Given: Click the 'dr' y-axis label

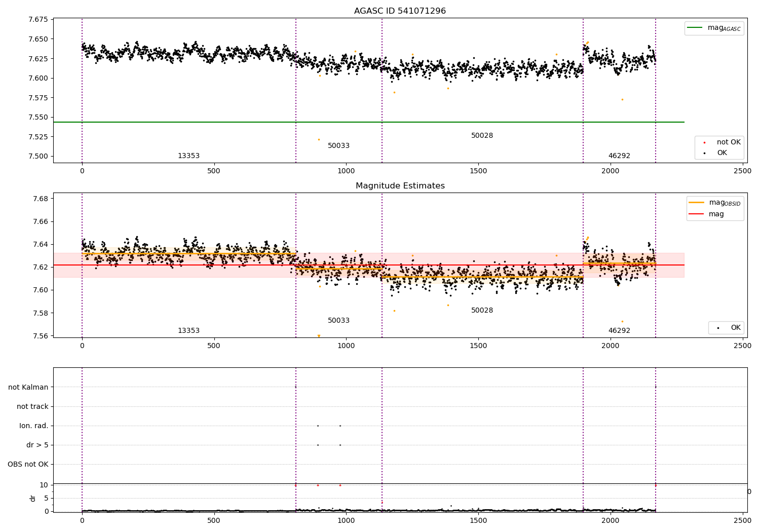Looking at the screenshot, I should [33, 498].
